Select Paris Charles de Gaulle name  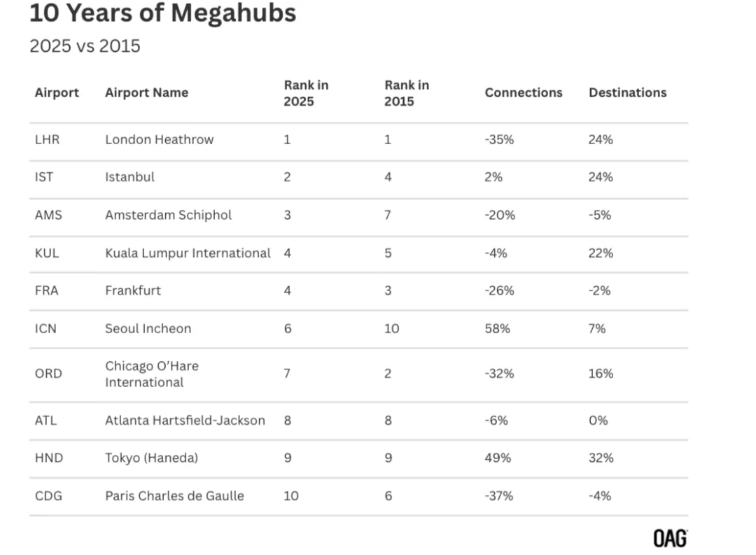tap(174, 496)
